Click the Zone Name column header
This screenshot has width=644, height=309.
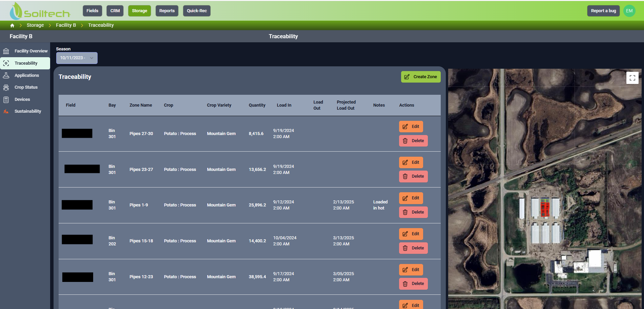(141, 105)
